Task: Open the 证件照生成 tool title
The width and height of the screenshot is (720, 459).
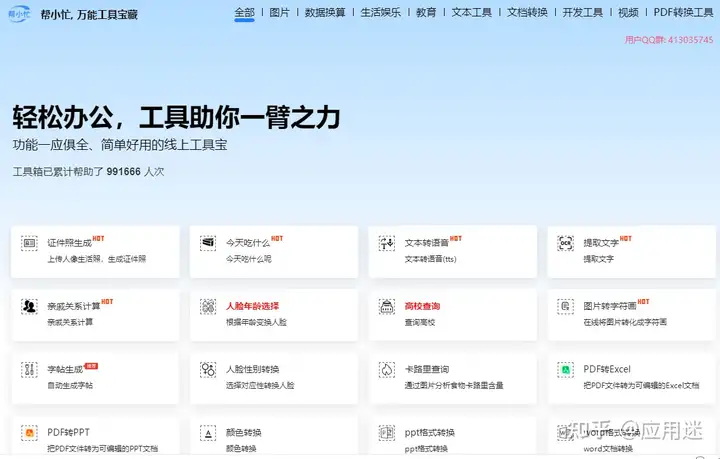Action: (x=69, y=243)
